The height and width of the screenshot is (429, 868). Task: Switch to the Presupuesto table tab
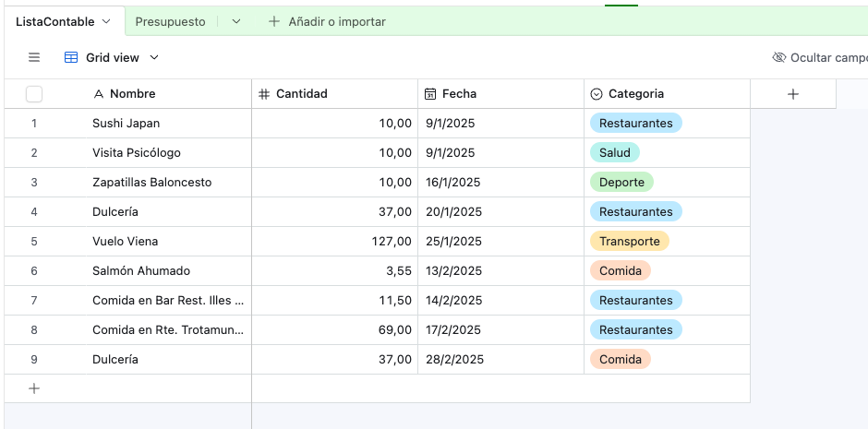(170, 21)
